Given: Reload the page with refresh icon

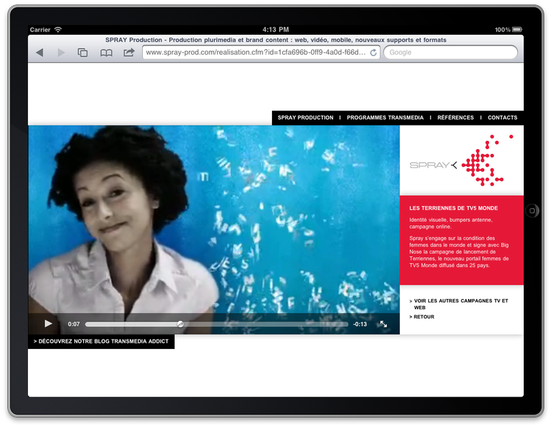Looking at the screenshot, I should (x=374, y=53).
